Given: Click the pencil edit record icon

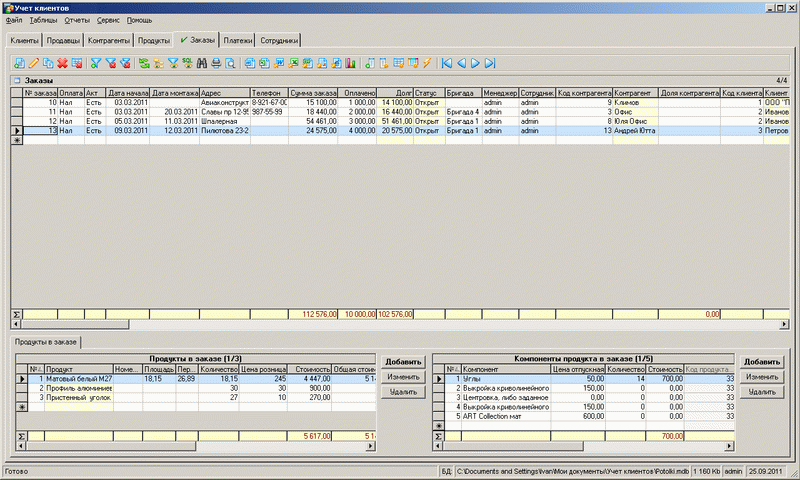Looking at the screenshot, I should [34, 63].
